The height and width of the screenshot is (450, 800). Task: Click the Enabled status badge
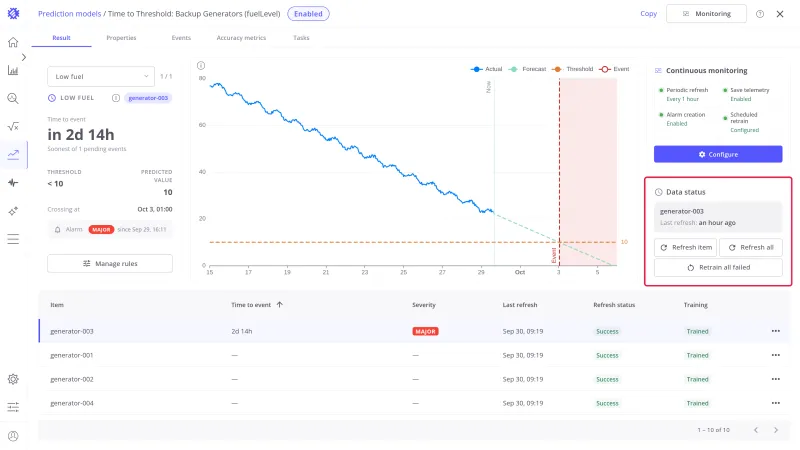point(308,14)
